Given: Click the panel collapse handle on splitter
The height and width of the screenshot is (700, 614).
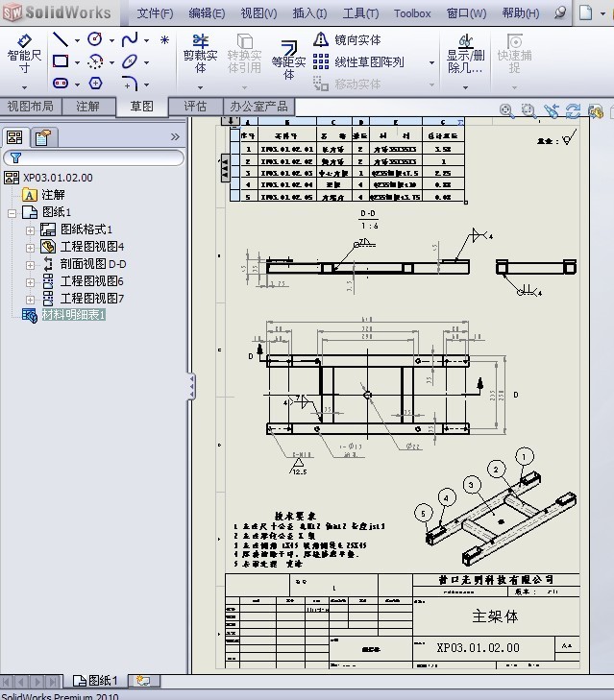Looking at the screenshot, I should click(191, 387).
